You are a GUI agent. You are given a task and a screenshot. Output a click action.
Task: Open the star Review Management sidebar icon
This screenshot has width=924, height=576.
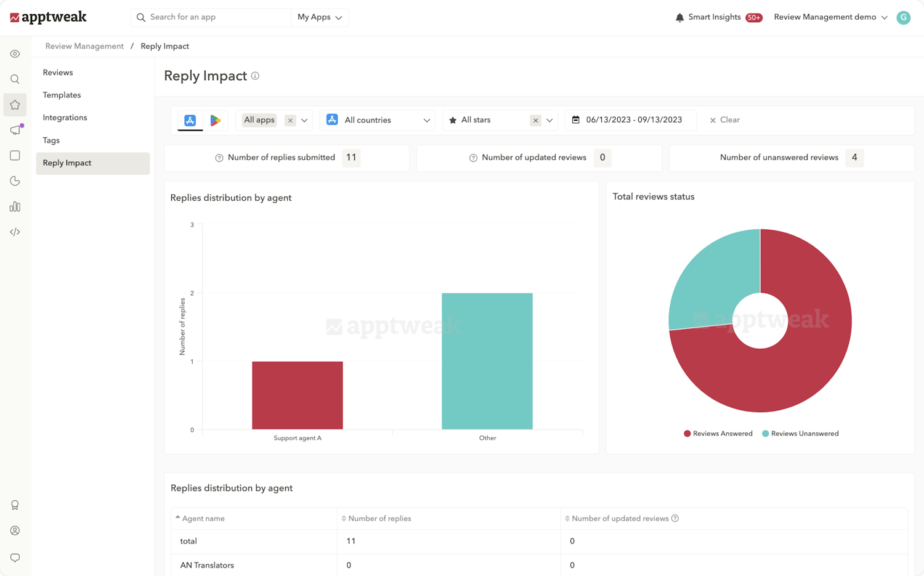[x=15, y=105]
